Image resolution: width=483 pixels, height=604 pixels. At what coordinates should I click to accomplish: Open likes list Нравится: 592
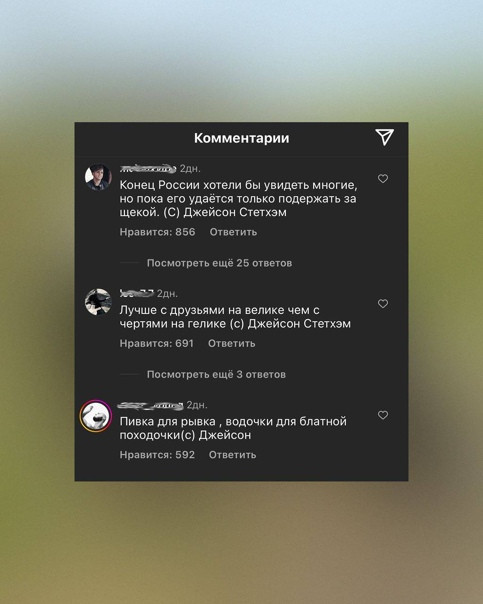[x=157, y=455]
